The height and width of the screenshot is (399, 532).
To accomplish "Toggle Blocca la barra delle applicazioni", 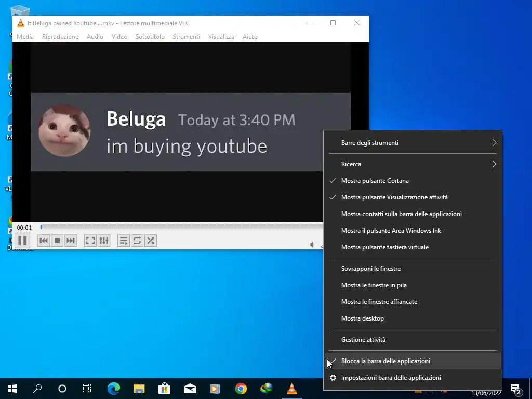I will 413,361.
